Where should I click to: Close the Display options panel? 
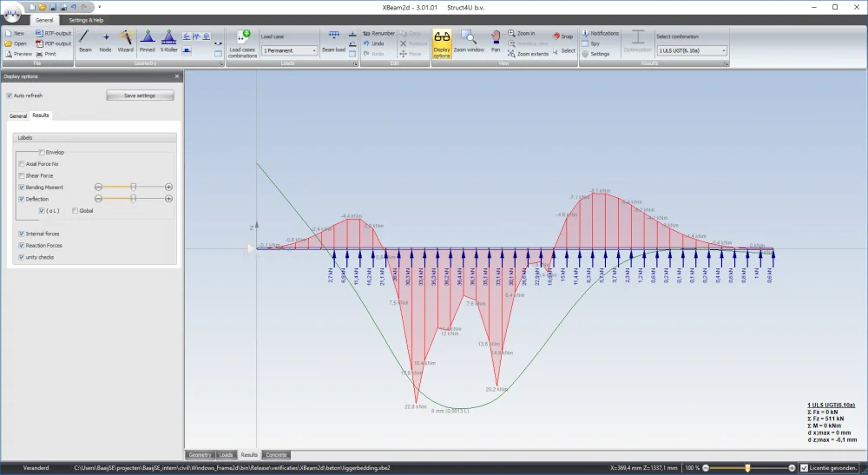177,76
